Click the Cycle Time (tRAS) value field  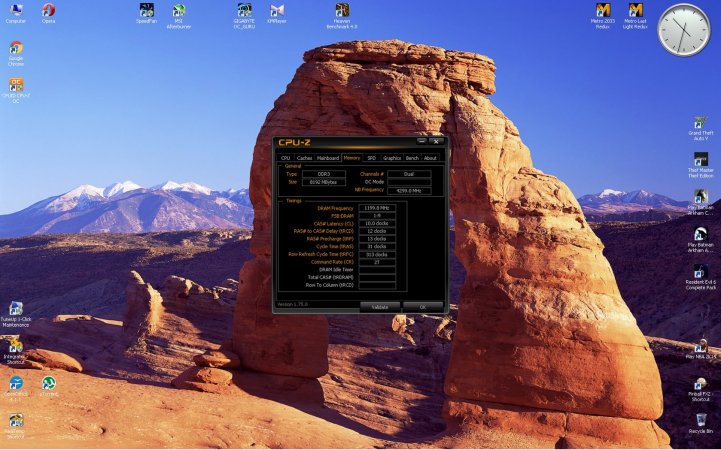pos(377,246)
